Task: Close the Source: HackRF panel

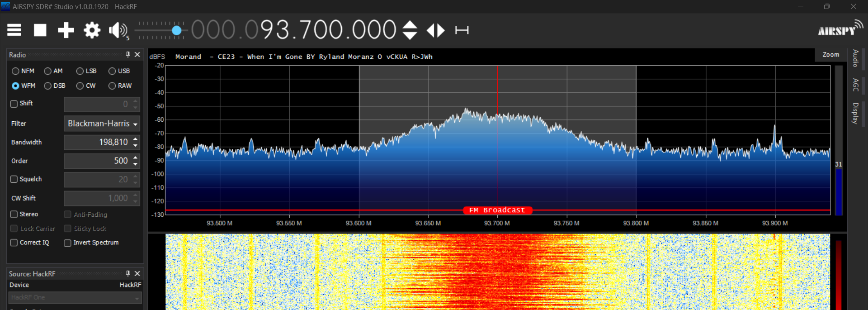Action: point(137,274)
